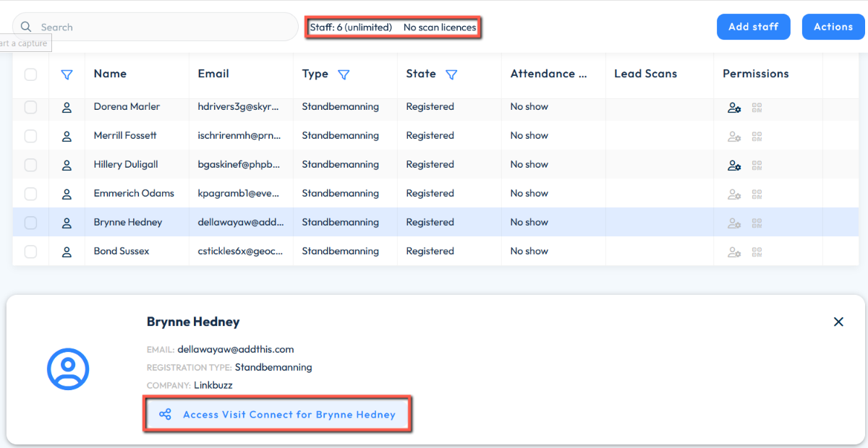Click email bgaskinef@phpb... cell
Screen dimensions: 868x448
pyautogui.click(x=239, y=165)
